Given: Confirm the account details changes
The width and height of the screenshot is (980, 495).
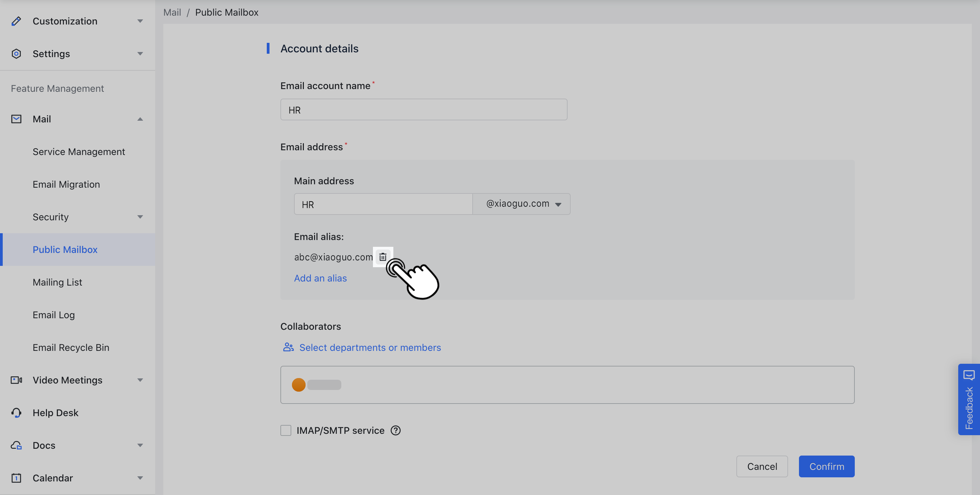Looking at the screenshot, I should pyautogui.click(x=826, y=466).
